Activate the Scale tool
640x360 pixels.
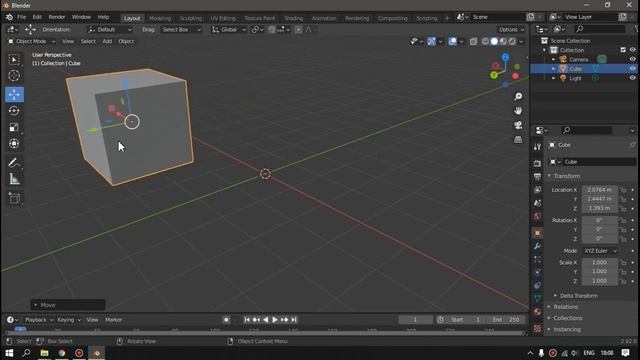click(x=14, y=127)
